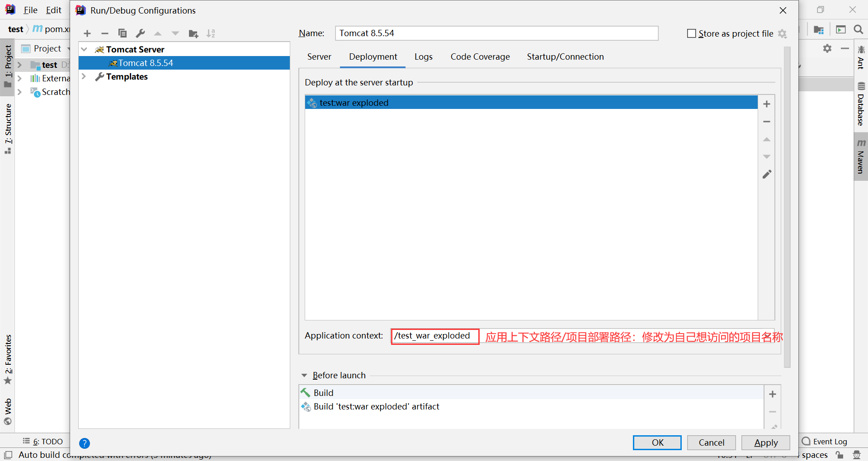Image resolution: width=868 pixels, height=461 pixels.
Task: Switch to Code Coverage tab
Action: pyautogui.click(x=480, y=56)
